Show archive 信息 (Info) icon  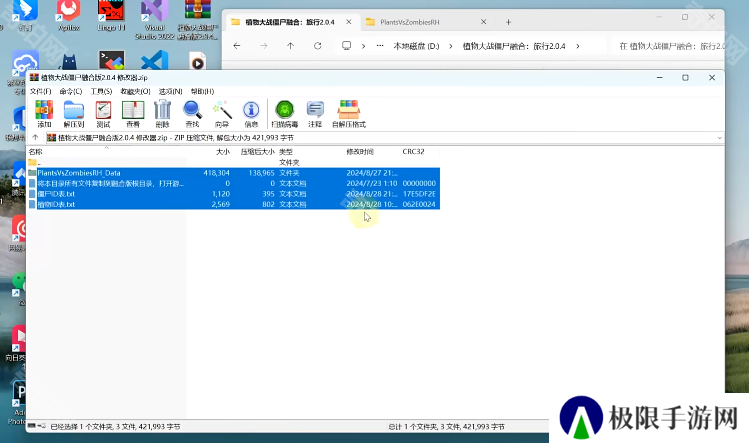point(251,114)
